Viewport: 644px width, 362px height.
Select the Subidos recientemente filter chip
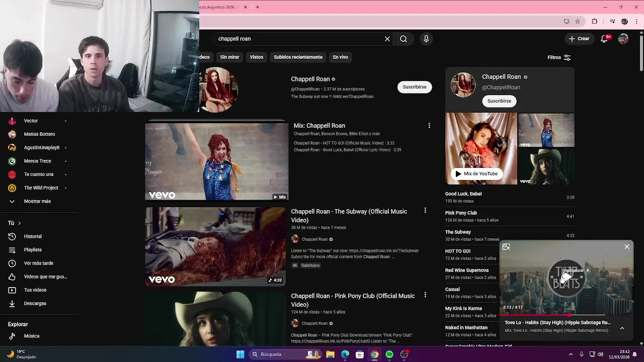pos(298,57)
